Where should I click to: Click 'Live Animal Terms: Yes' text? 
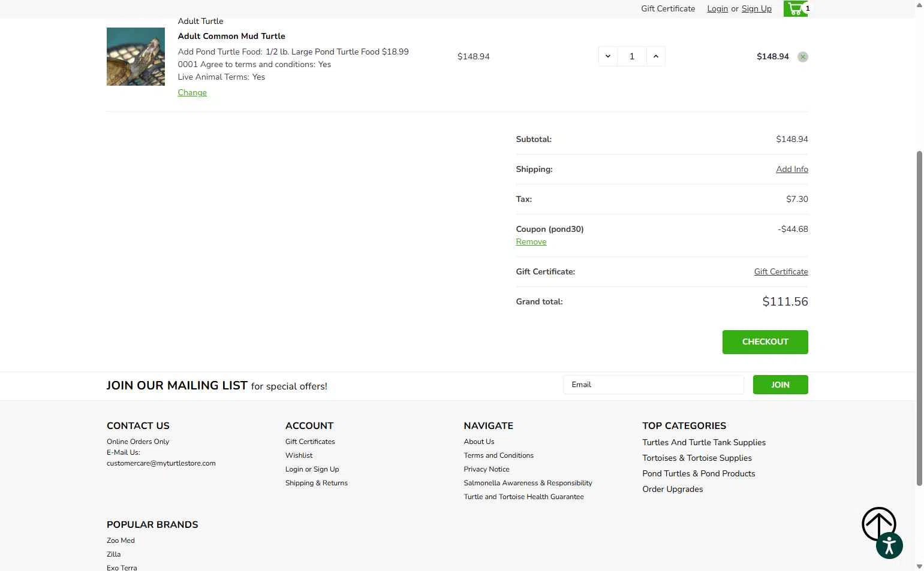tap(221, 77)
